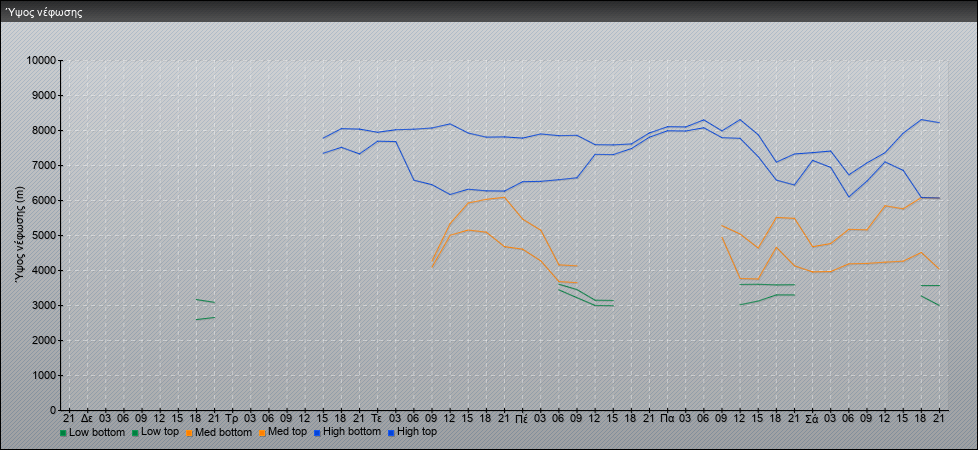Click the blue High bottom legend swatch

[x=317, y=433]
